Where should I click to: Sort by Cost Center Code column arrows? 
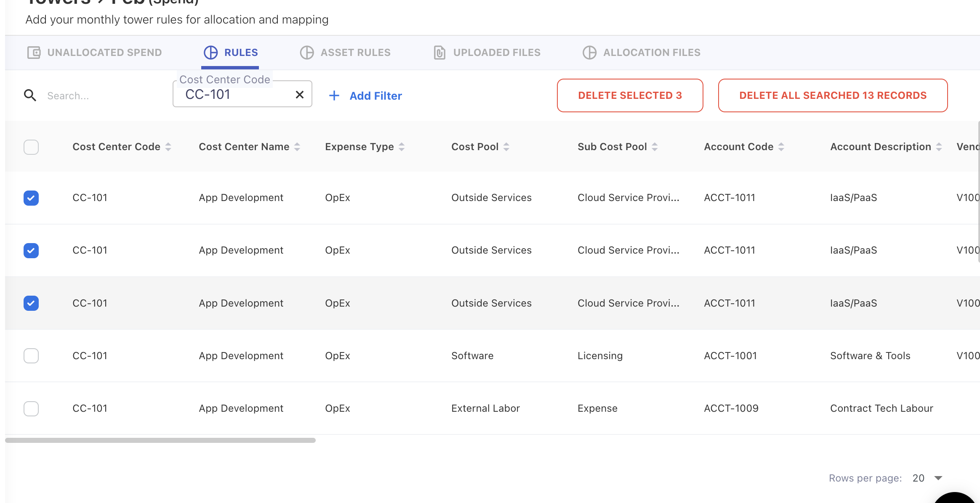click(168, 147)
